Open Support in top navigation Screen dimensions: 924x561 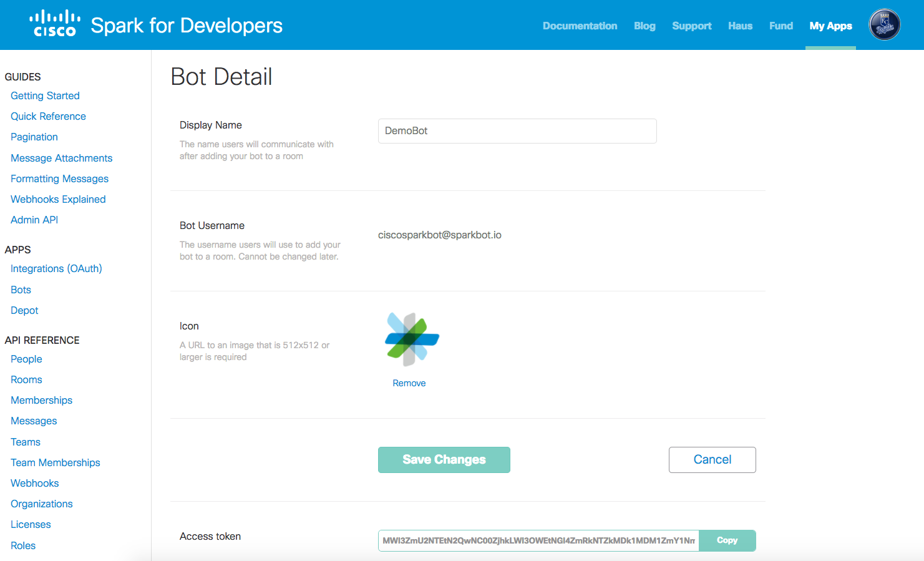(x=691, y=26)
